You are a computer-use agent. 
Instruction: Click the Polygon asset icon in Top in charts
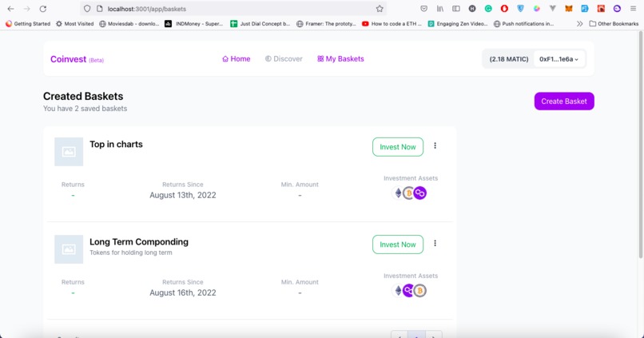(x=420, y=193)
